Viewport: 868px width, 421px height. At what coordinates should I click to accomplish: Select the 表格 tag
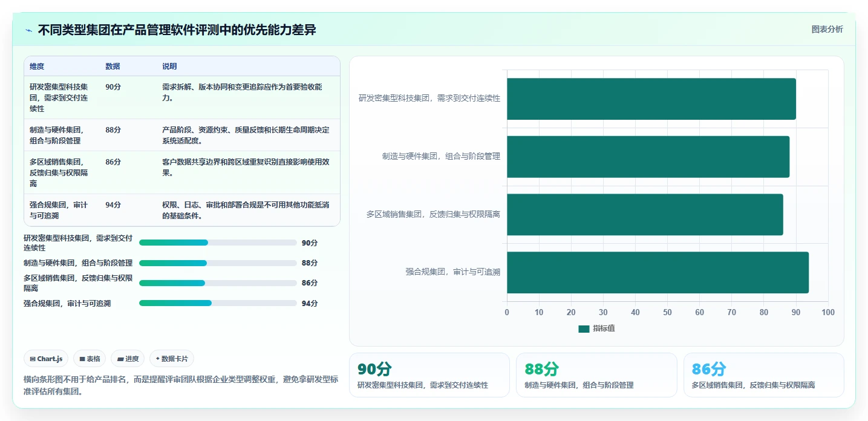click(90, 359)
